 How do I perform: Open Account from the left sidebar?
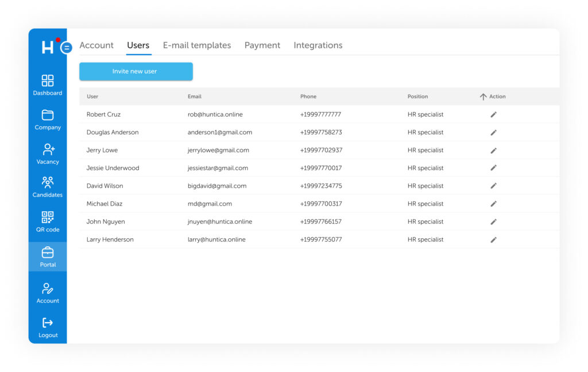tap(48, 289)
